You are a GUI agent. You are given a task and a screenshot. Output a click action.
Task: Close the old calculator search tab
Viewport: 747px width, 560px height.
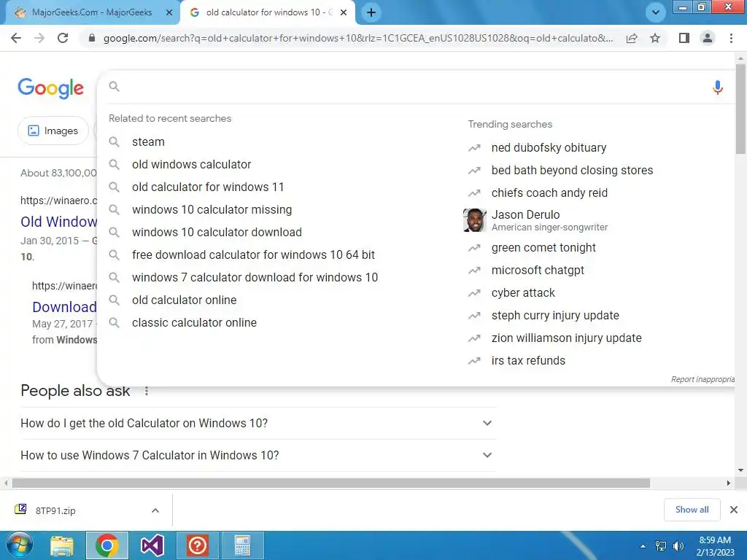pyautogui.click(x=344, y=13)
